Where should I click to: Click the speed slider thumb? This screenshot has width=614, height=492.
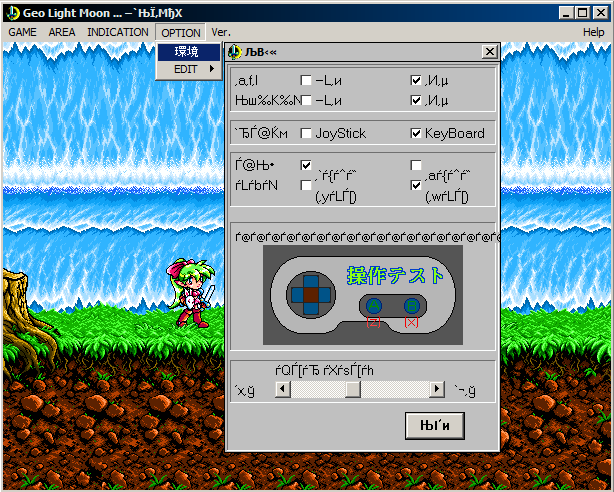pyautogui.click(x=353, y=390)
